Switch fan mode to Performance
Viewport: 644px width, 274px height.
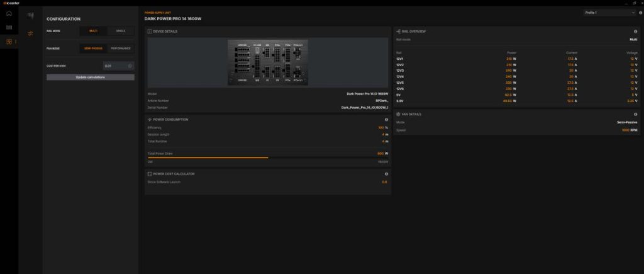121,48
